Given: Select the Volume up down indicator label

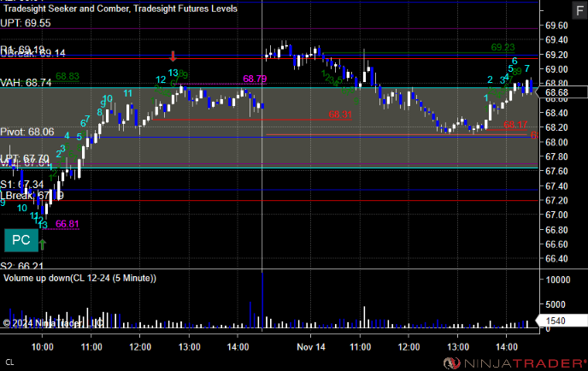Looking at the screenshot, I should pos(79,279).
